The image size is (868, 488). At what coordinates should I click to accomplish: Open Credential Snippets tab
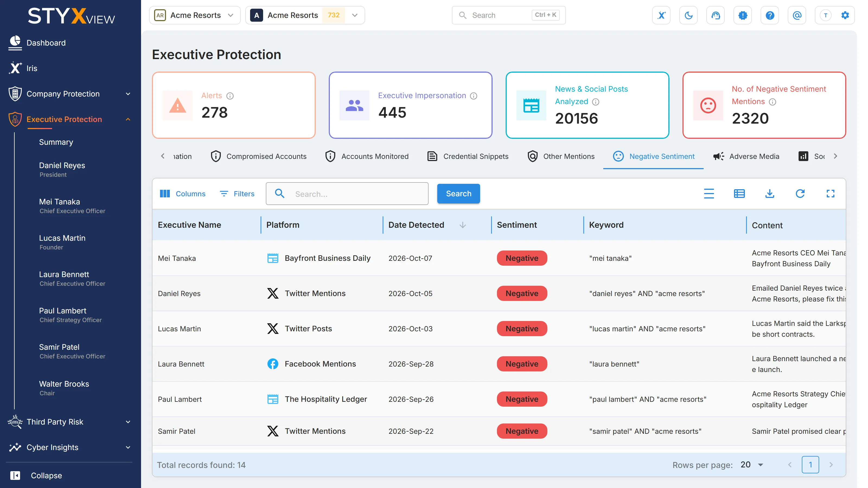tap(468, 156)
